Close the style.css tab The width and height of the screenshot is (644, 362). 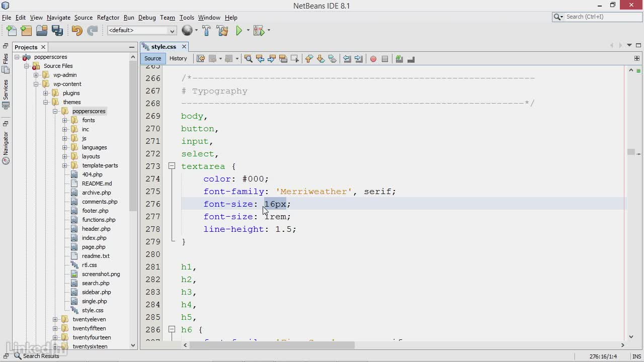click(184, 47)
